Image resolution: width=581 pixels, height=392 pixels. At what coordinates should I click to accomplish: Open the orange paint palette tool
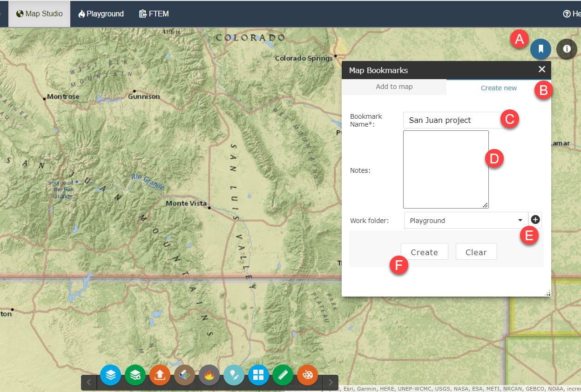[x=307, y=375]
